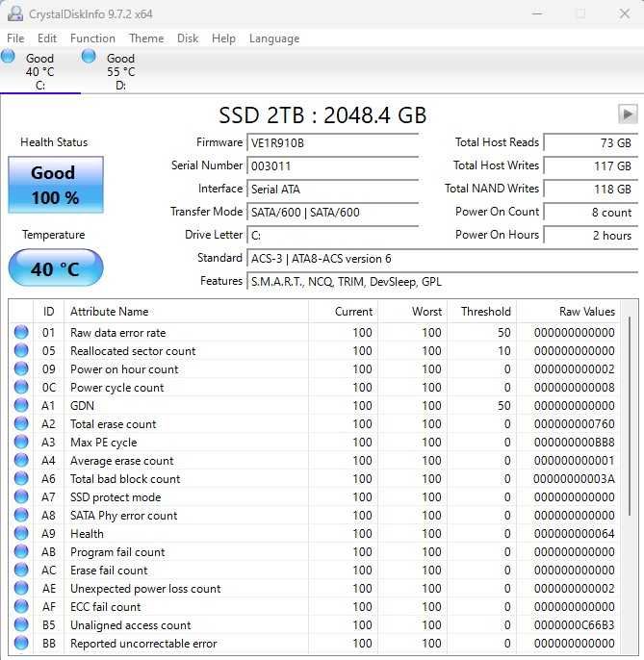Open the Language menu
This screenshot has width=644, height=660.
[274, 38]
